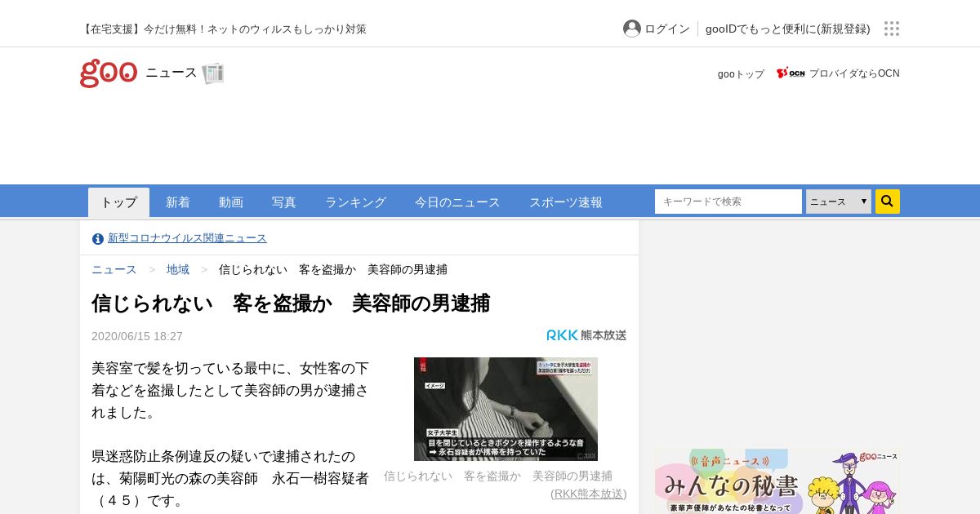Click the newspaper icon beside ニュース
The width and height of the screenshot is (980, 514).
(213, 73)
